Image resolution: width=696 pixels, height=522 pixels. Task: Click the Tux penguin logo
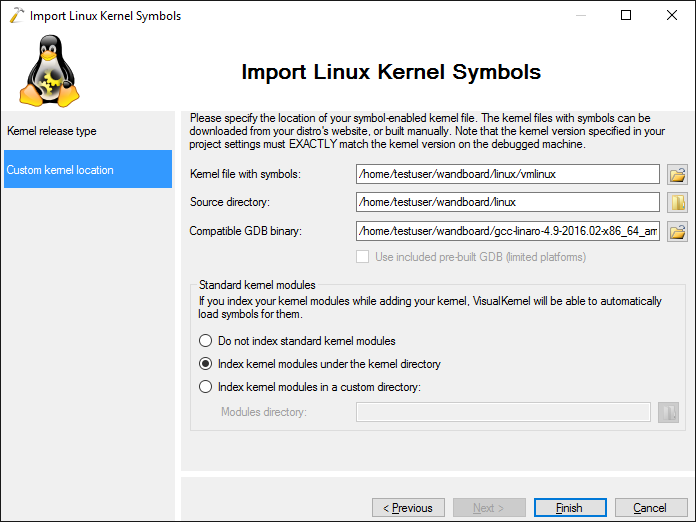point(49,71)
